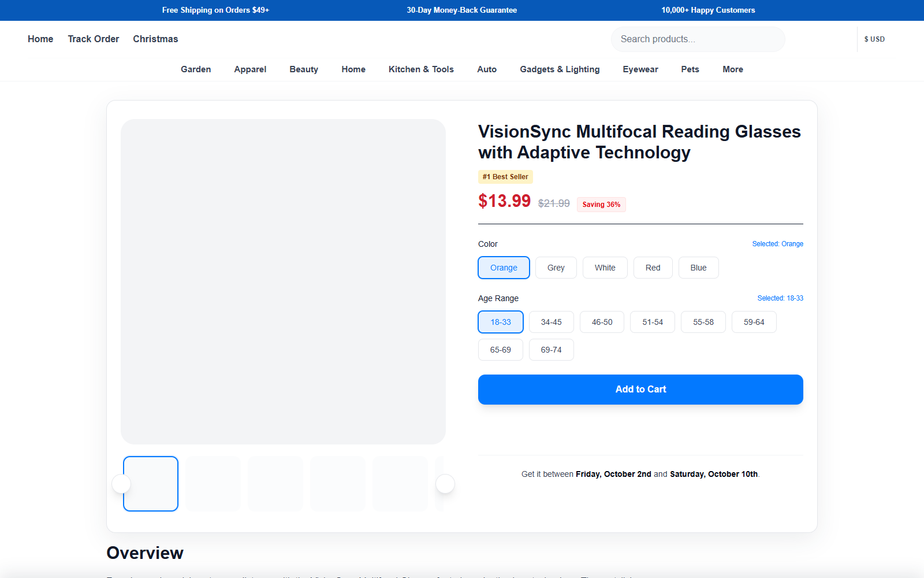
Task: Choose the 55-58 age range
Action: click(703, 322)
